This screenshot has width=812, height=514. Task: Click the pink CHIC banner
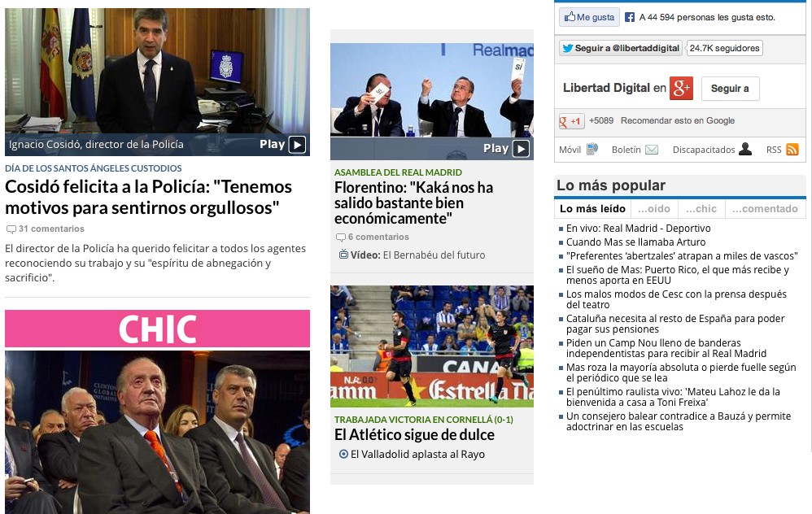pyautogui.click(x=157, y=329)
